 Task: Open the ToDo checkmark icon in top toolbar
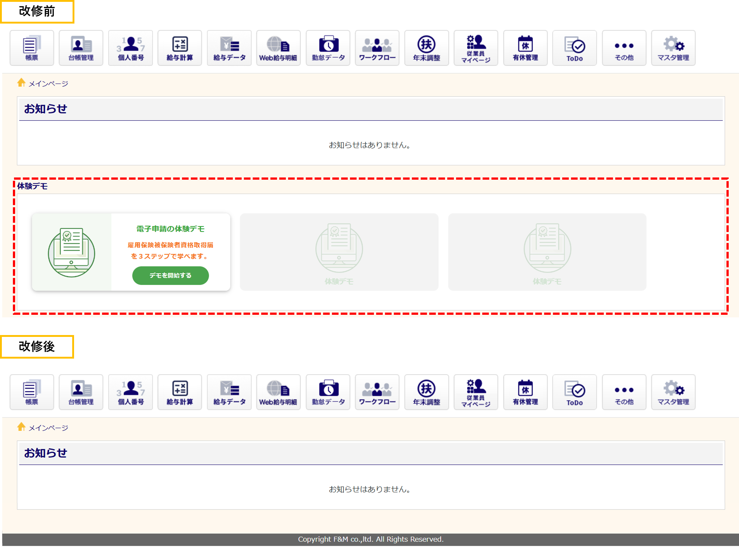(x=575, y=48)
